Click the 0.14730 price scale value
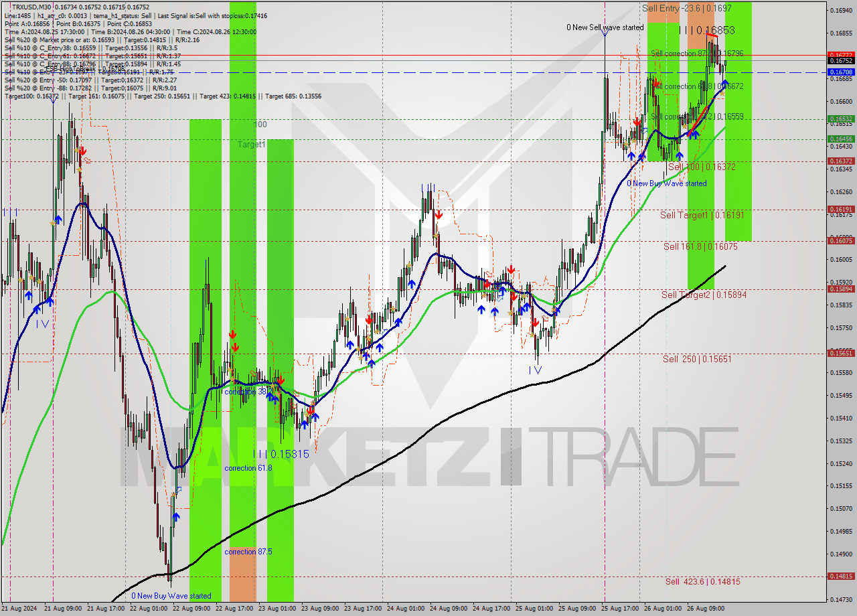The image size is (857, 616). tap(840, 599)
